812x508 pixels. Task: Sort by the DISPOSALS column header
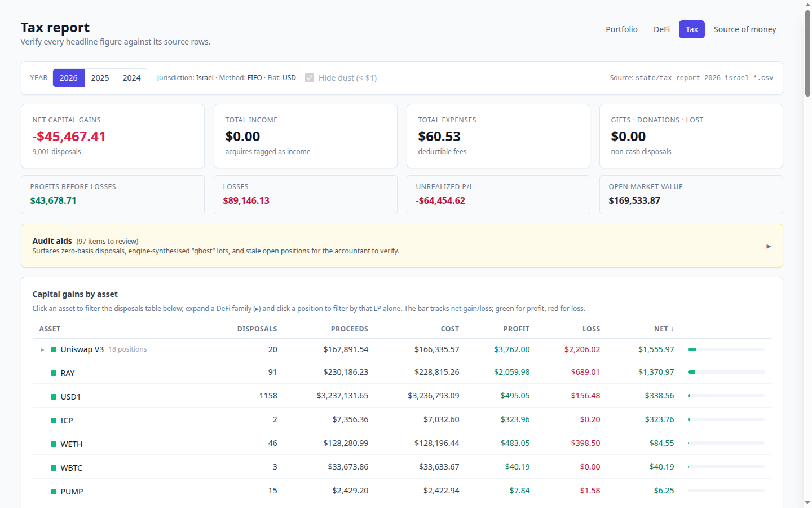[x=257, y=329]
